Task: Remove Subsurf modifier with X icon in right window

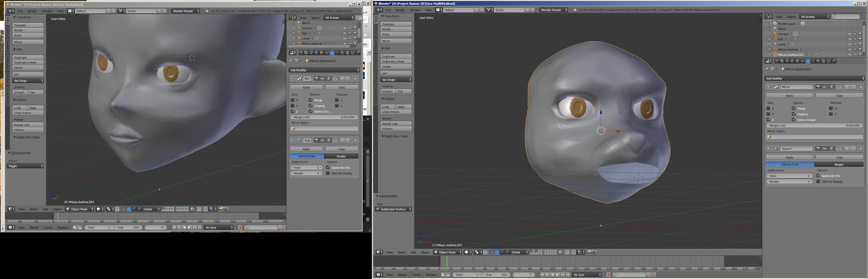Action: [860, 148]
